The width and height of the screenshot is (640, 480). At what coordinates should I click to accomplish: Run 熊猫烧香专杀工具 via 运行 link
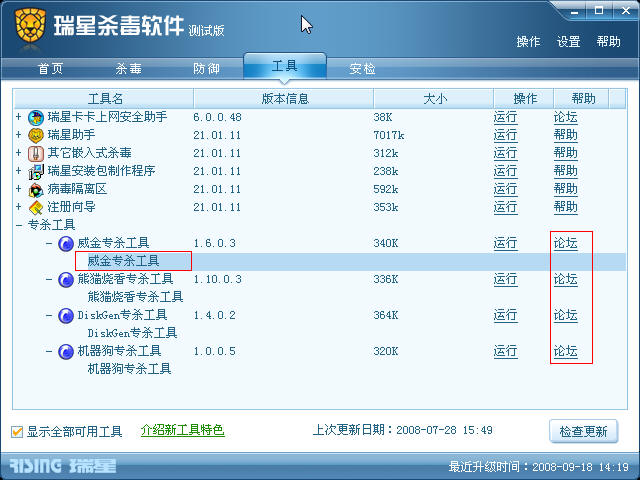(505, 280)
